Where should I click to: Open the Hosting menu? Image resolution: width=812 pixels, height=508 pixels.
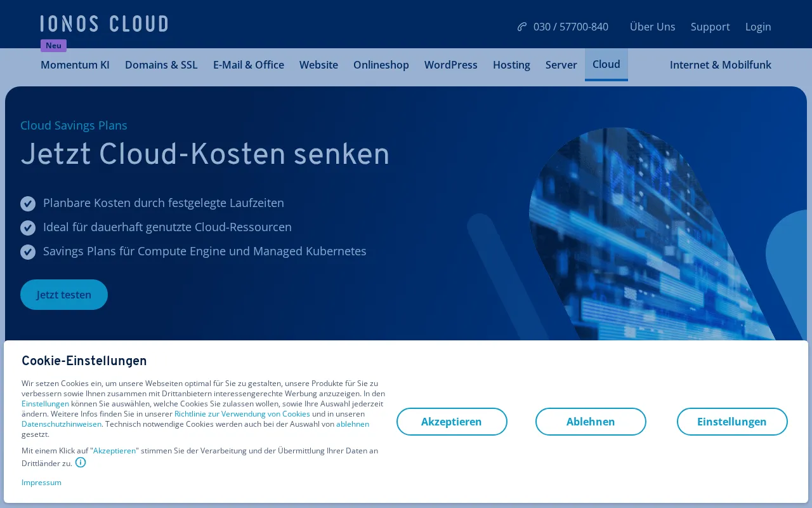click(511, 65)
